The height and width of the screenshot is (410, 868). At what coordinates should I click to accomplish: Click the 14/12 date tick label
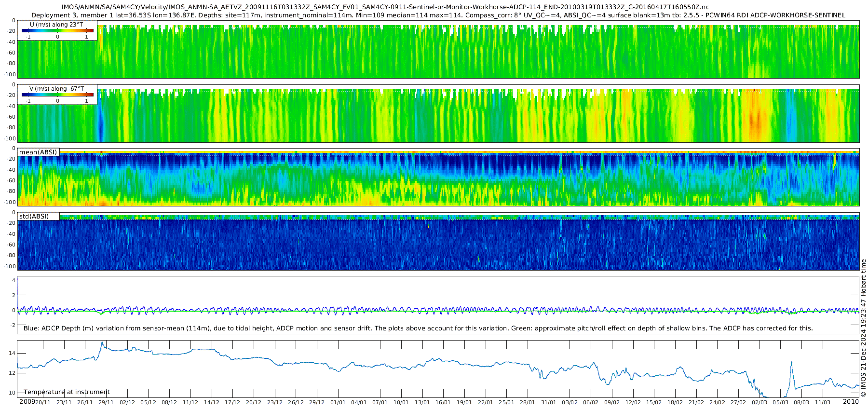[211, 403]
